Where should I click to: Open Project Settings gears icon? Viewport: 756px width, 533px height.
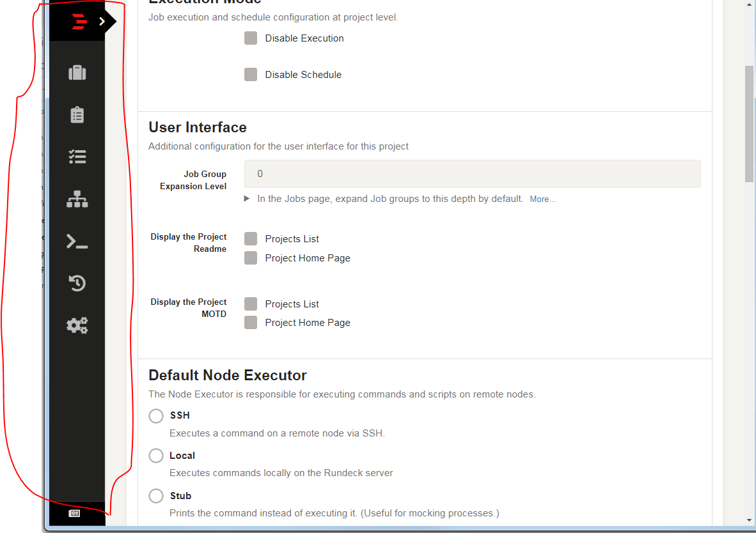coord(77,325)
